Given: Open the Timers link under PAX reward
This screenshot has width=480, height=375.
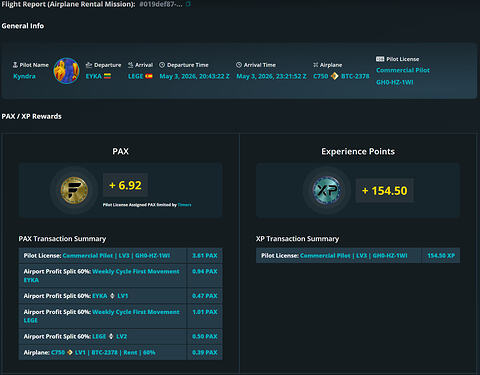Looking at the screenshot, I should pyautogui.click(x=185, y=205).
